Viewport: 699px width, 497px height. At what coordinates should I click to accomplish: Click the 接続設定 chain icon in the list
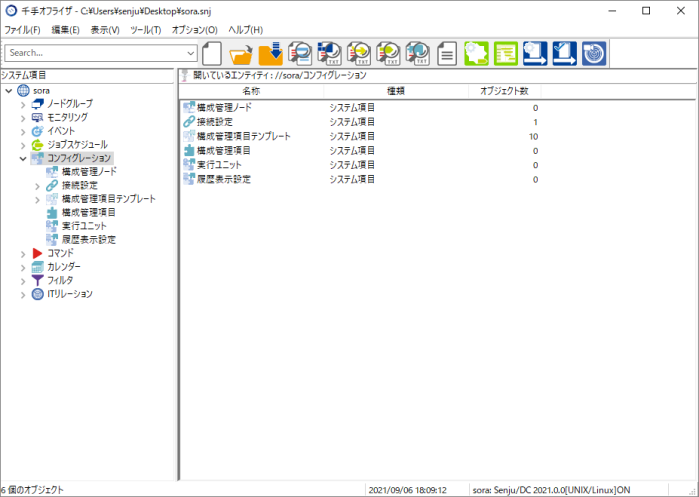point(189,122)
